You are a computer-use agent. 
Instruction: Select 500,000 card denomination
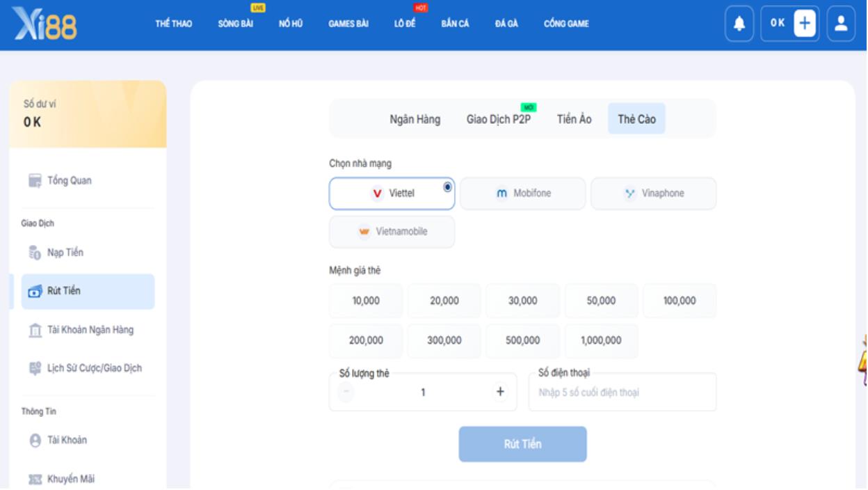pyautogui.click(x=522, y=341)
